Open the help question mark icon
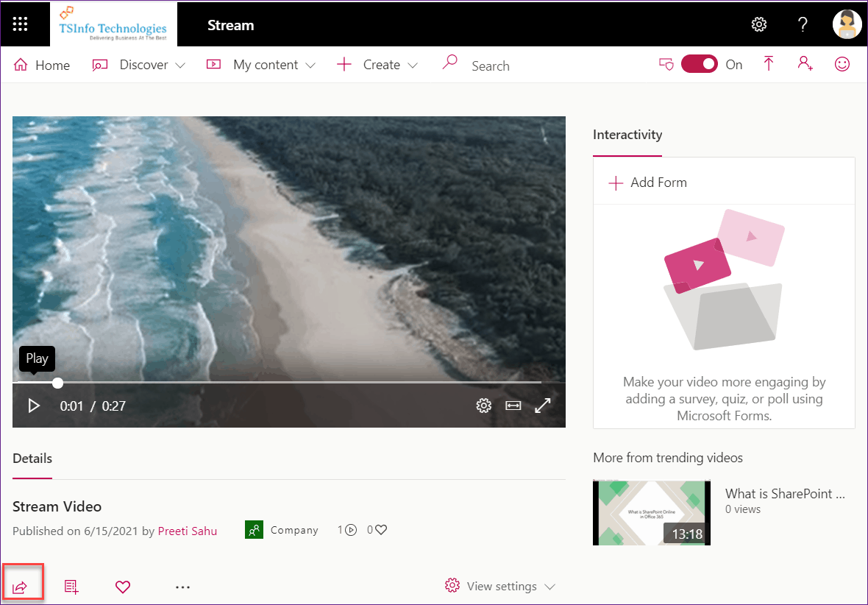The width and height of the screenshot is (868, 605). 803,24
